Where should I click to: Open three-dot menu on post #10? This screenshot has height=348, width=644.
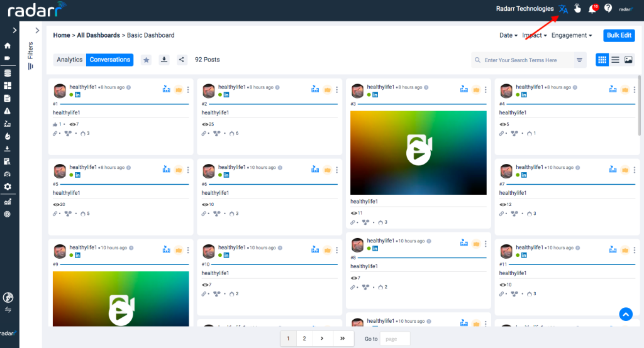[x=337, y=251]
